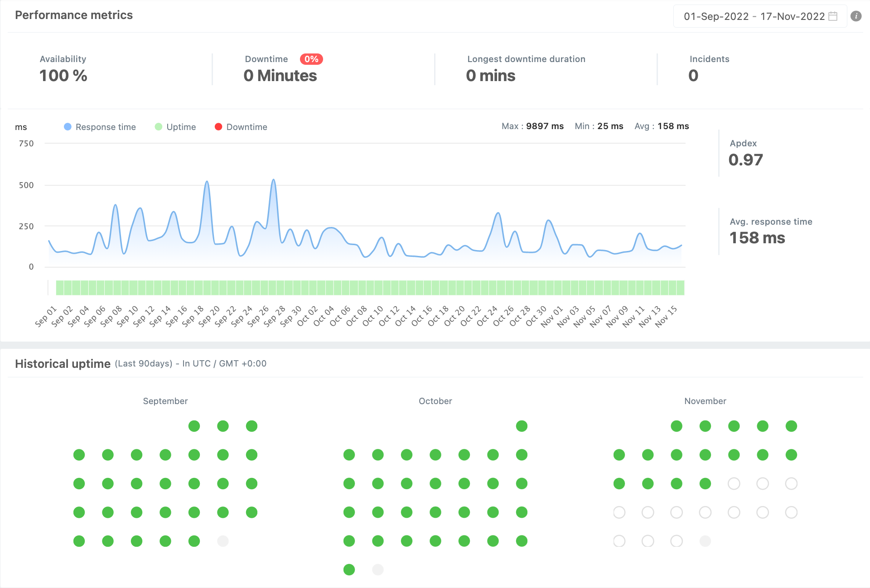The width and height of the screenshot is (870, 588).
Task: Click the gray dot at end of September
Action: (222, 541)
